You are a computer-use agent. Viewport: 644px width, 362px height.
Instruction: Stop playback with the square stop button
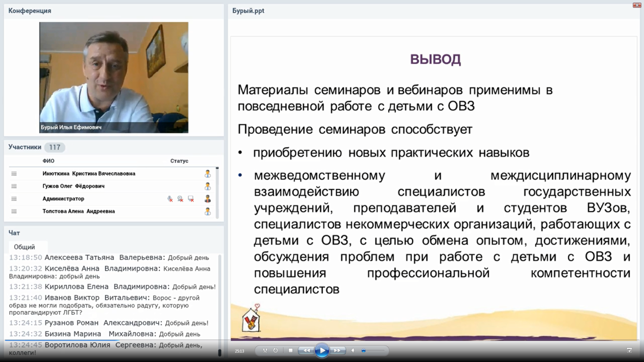[x=291, y=350]
